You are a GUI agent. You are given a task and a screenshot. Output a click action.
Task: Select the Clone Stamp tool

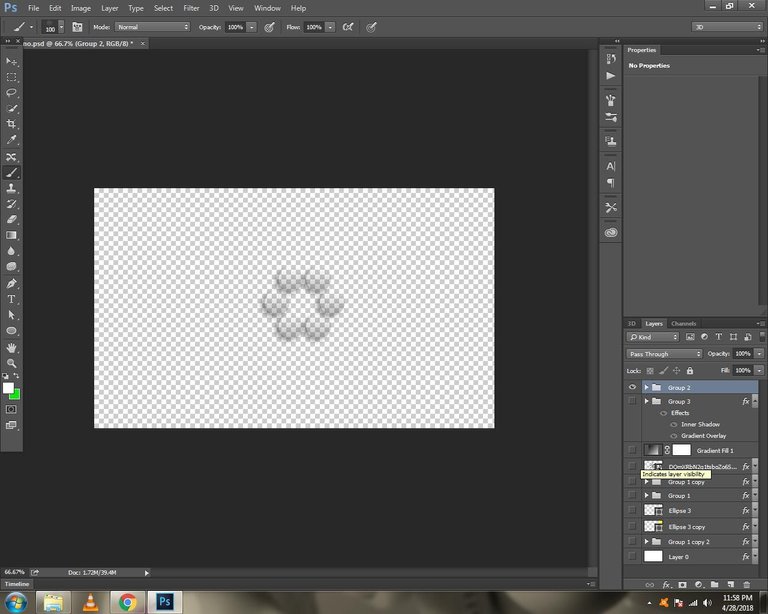coord(11,188)
